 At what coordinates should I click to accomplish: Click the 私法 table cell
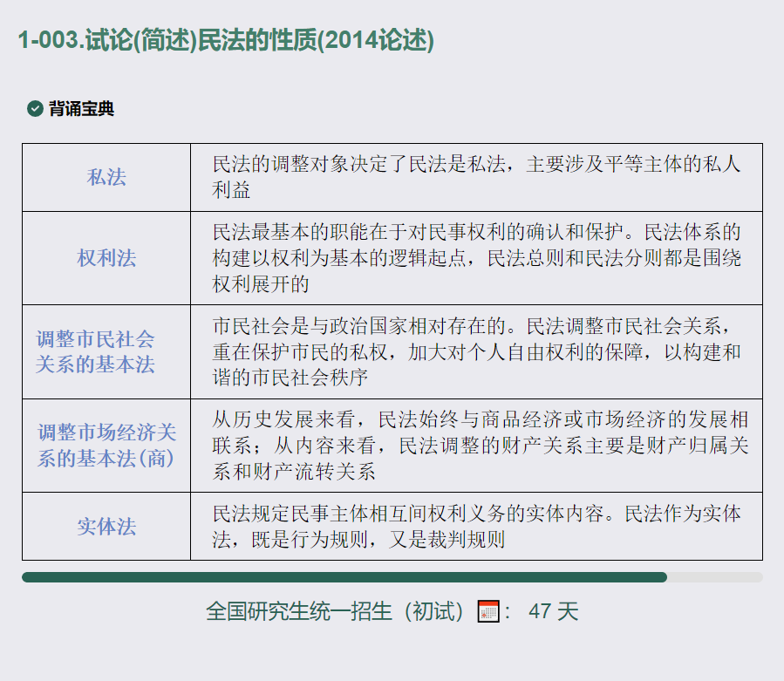coord(106,178)
